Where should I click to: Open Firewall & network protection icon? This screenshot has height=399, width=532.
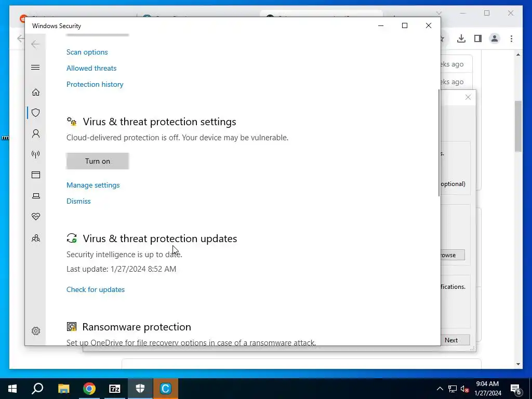[x=36, y=154]
